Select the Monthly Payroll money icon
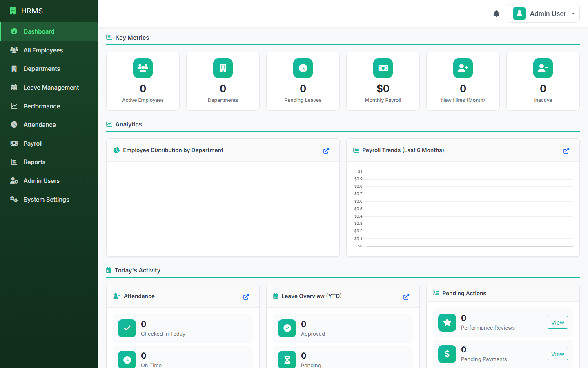The height and width of the screenshot is (368, 588). coord(383,68)
